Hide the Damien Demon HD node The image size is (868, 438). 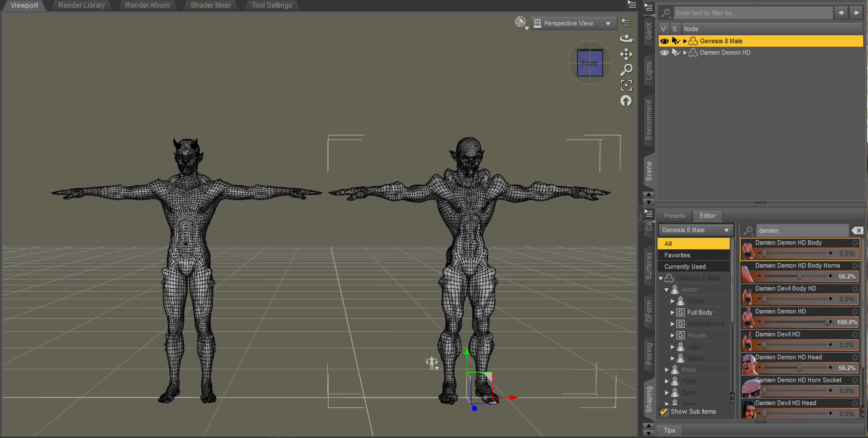click(x=664, y=52)
